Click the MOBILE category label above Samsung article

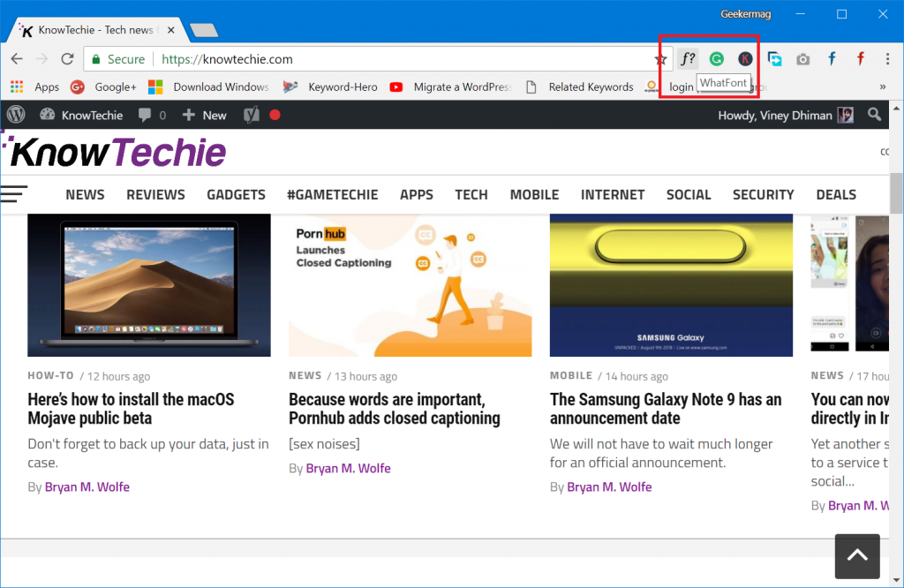(571, 375)
